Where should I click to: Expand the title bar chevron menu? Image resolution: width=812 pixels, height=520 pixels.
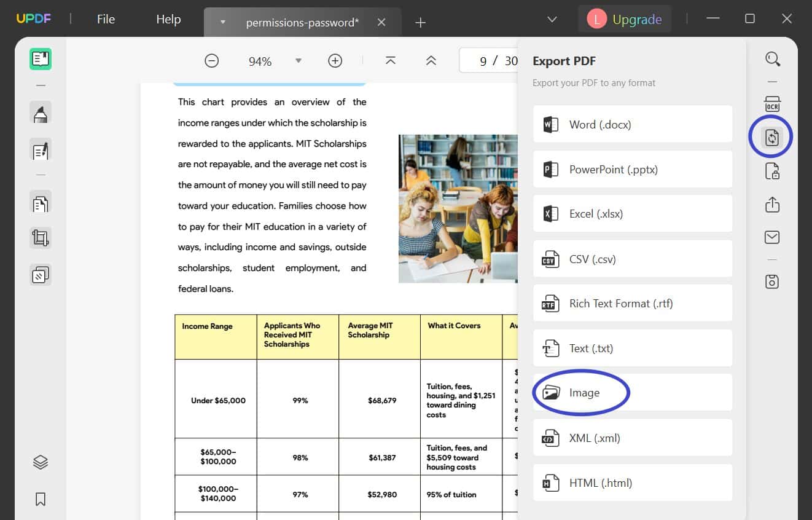pyautogui.click(x=552, y=19)
